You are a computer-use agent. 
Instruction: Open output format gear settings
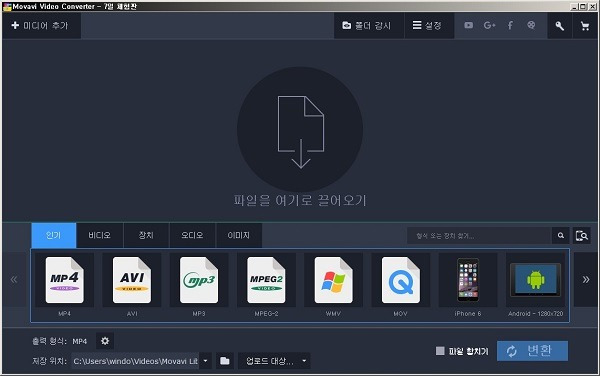click(x=105, y=341)
